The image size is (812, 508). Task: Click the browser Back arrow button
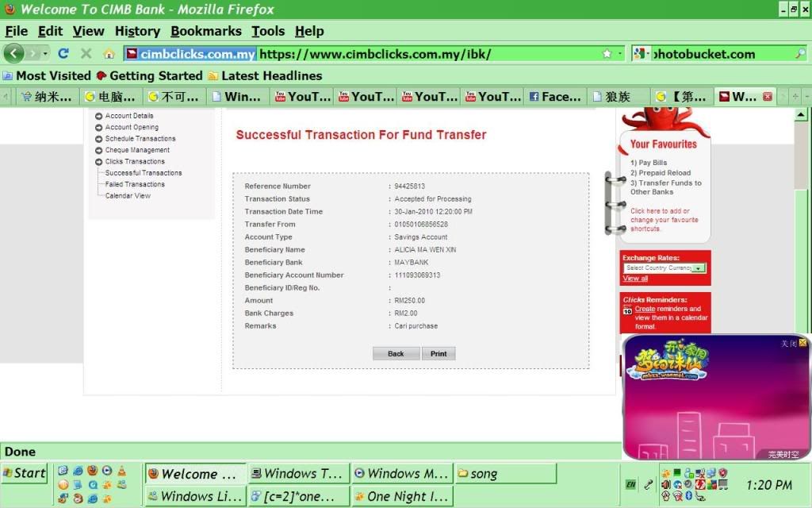pos(14,54)
